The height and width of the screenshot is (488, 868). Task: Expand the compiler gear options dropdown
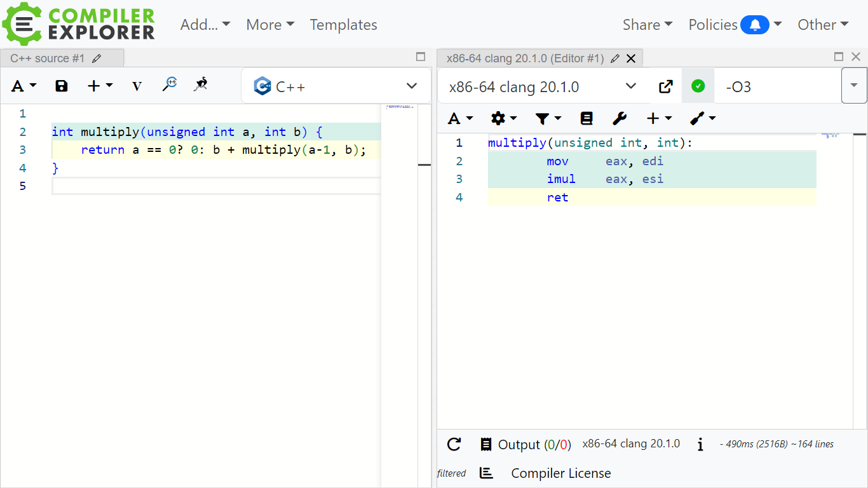(x=504, y=118)
